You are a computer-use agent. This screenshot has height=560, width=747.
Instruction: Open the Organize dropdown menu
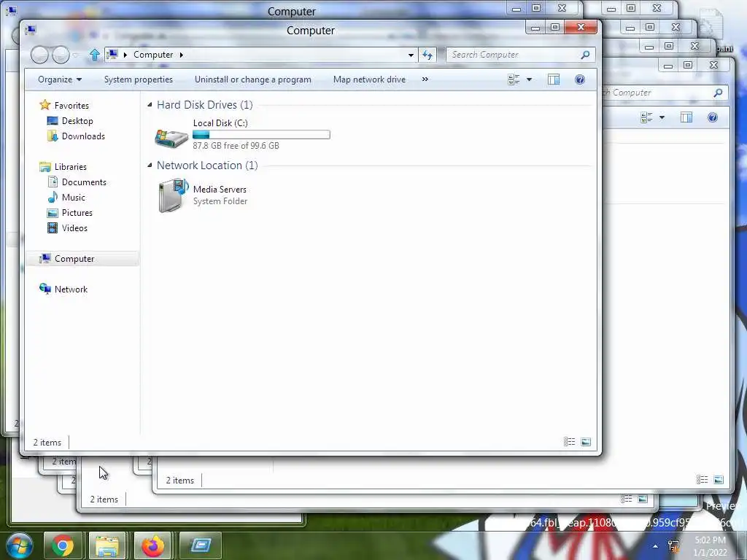point(60,79)
